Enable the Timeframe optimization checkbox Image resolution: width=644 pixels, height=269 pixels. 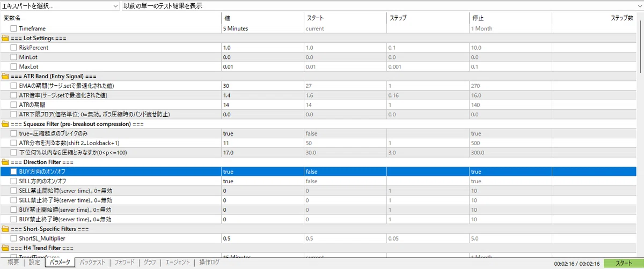click(14, 28)
